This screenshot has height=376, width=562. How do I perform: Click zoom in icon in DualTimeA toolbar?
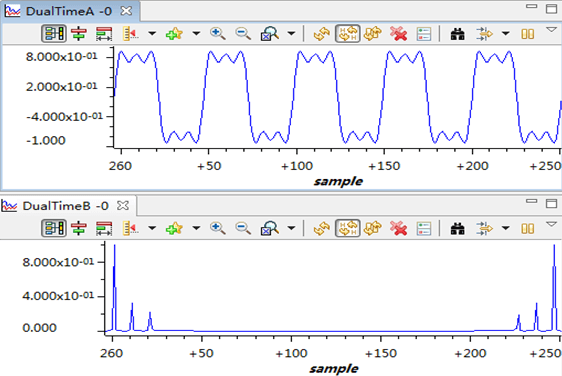point(218,34)
